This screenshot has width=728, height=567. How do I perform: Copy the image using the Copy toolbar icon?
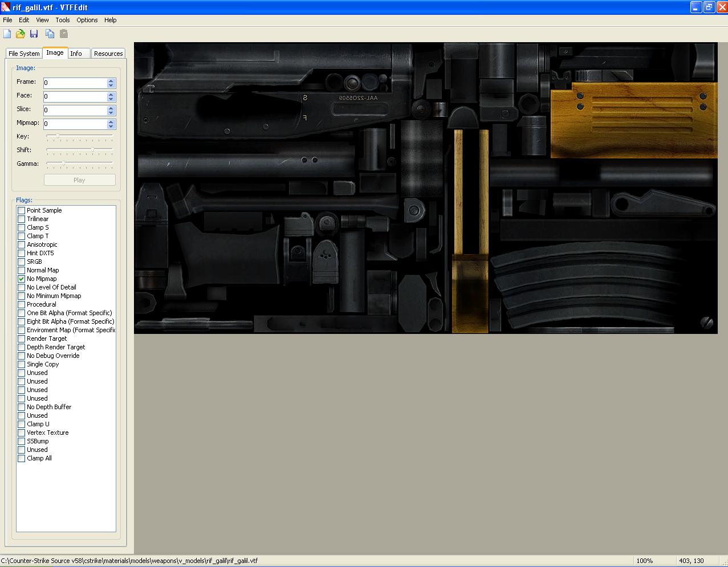click(50, 34)
